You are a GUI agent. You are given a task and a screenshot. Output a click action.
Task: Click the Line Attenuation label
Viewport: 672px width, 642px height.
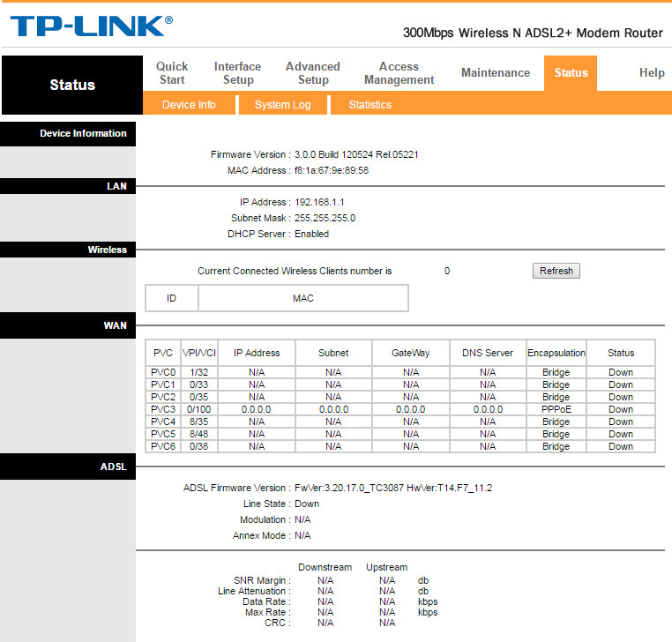(254, 591)
